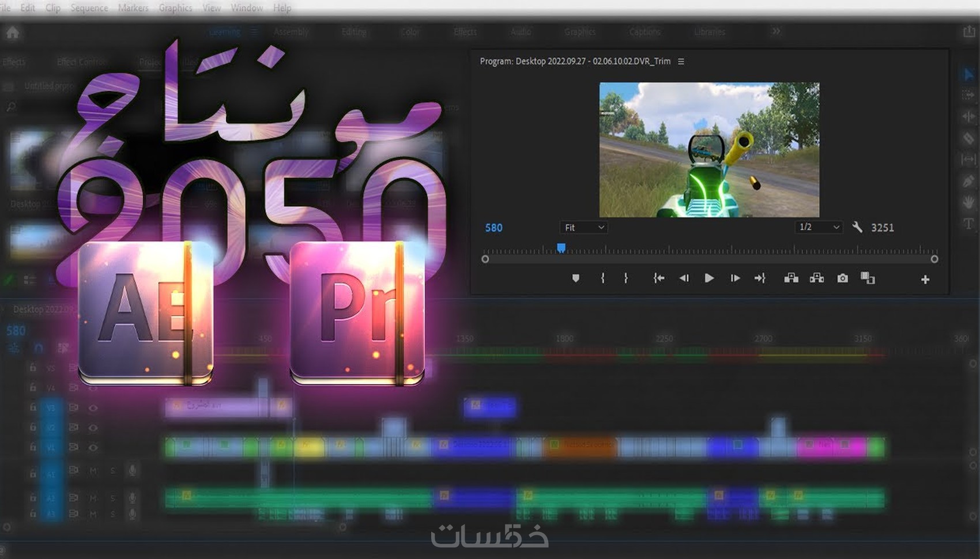Select the Hand tool
980x559 pixels.
(968, 202)
